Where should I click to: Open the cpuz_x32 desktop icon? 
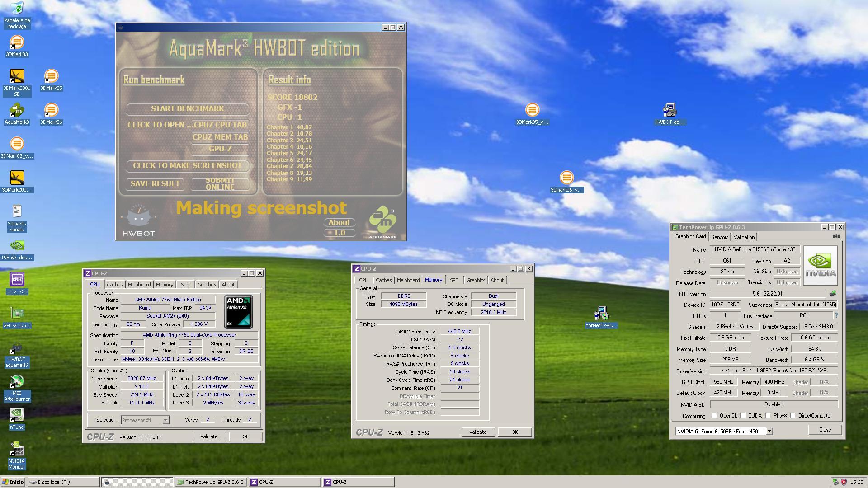17,283
